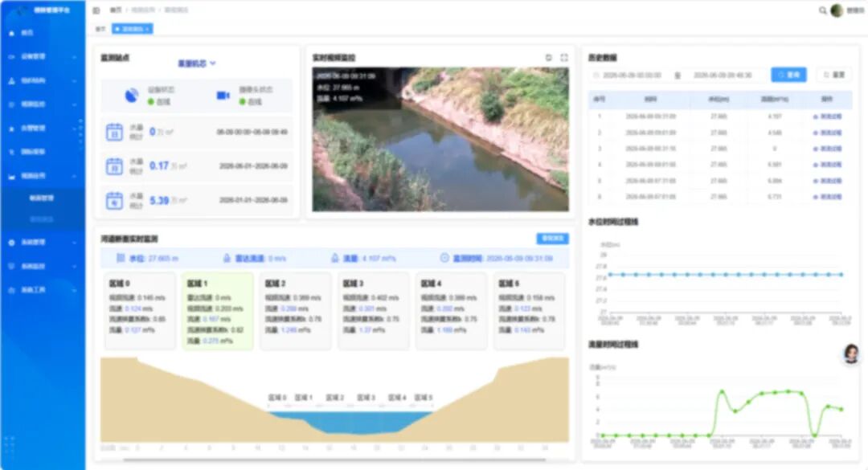Refresh the live video feed using refresh icon
Image resolution: width=868 pixels, height=470 pixels.
point(549,58)
